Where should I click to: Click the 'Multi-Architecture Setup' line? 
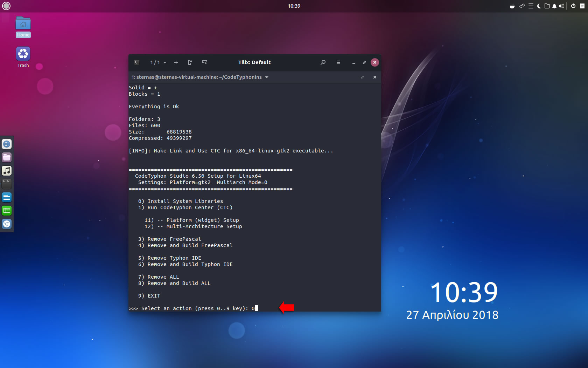[x=193, y=226]
